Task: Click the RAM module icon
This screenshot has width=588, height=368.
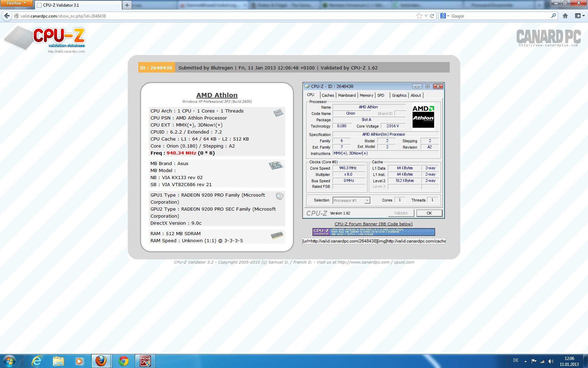Action: pos(277,236)
